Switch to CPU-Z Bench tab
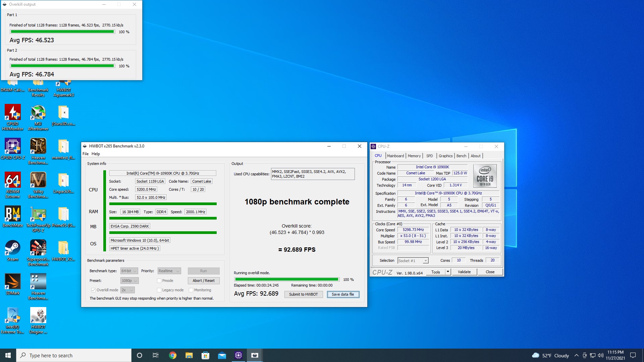The height and width of the screenshot is (362, 644). (461, 156)
